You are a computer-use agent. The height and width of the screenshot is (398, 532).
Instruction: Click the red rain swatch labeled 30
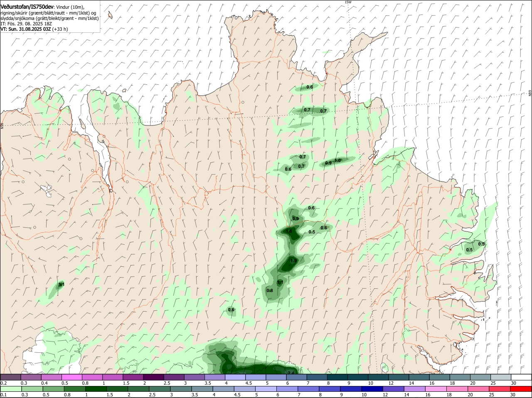point(520,389)
